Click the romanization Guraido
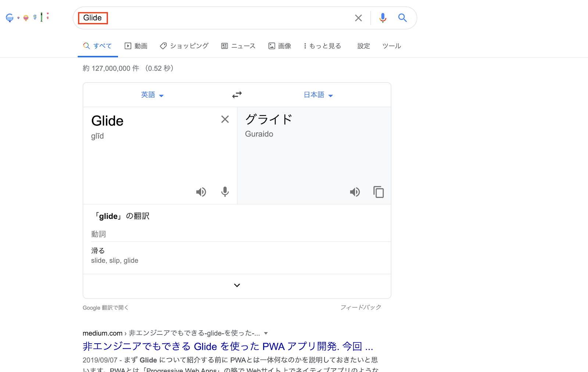The height and width of the screenshot is (372, 588). point(259,134)
